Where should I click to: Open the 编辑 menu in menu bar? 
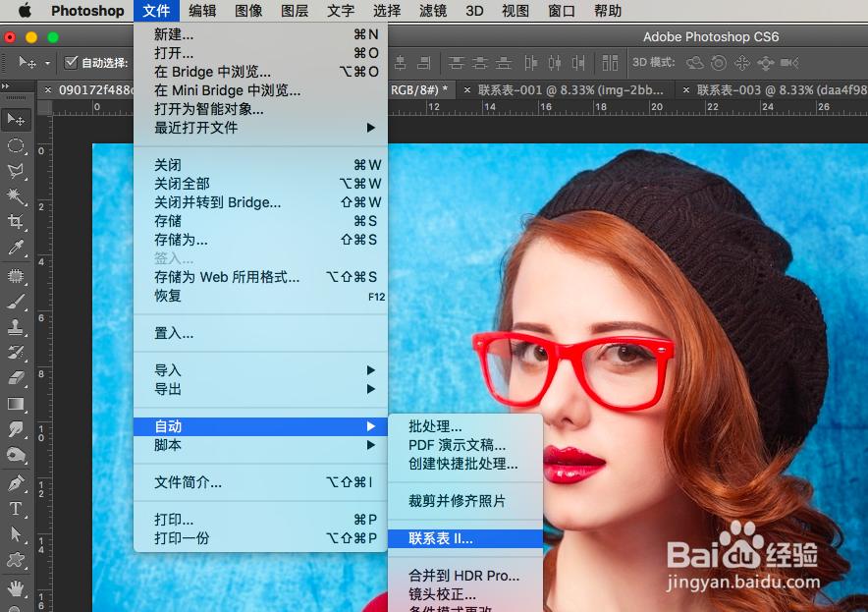pyautogui.click(x=202, y=11)
